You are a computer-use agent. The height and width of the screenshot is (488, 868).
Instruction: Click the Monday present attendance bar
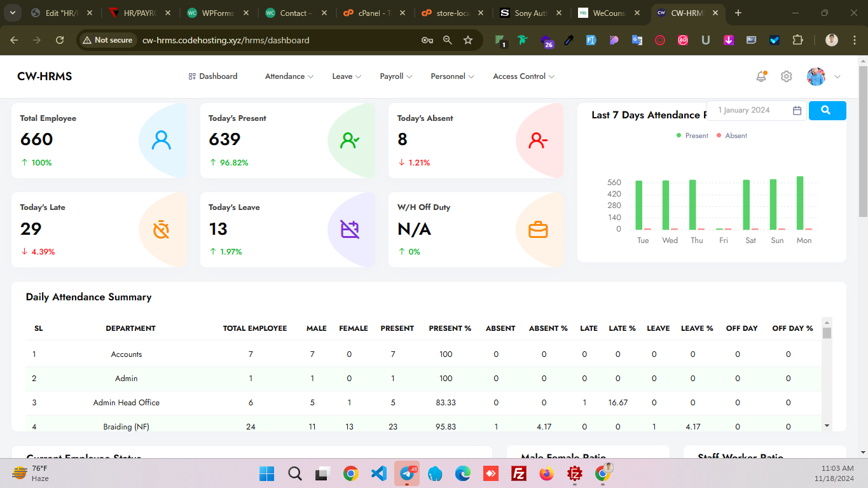(800, 203)
